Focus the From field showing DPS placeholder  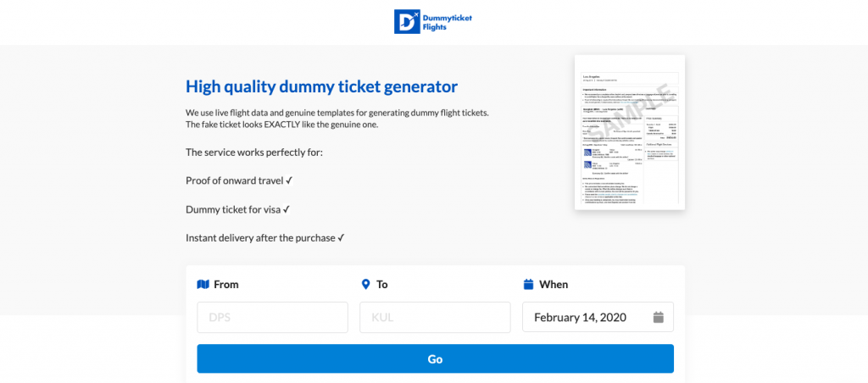click(x=272, y=317)
